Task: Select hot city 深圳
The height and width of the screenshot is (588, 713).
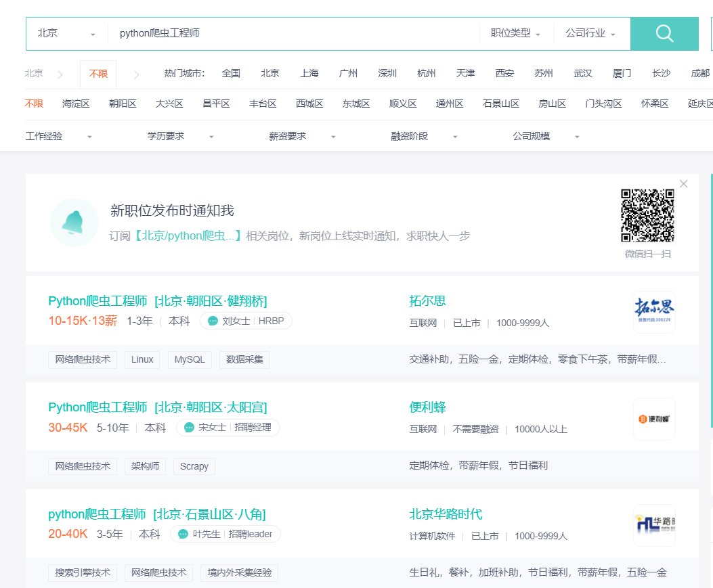Action: [387, 74]
